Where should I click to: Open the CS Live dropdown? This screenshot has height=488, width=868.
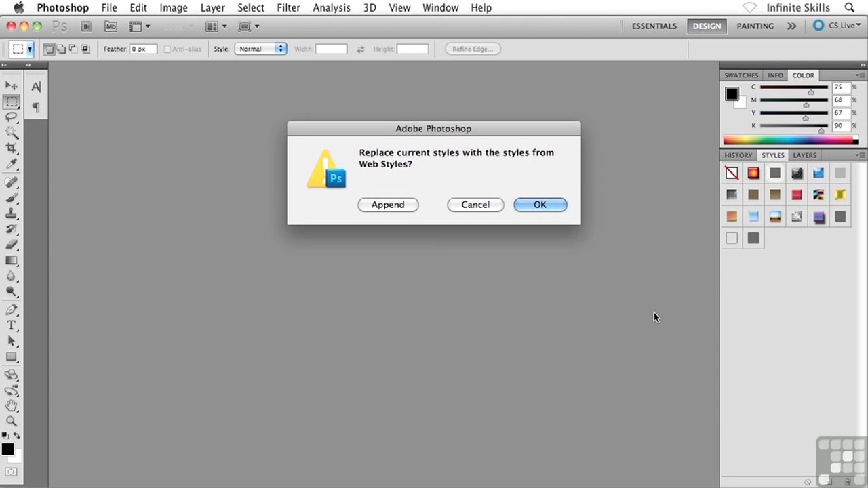click(837, 26)
